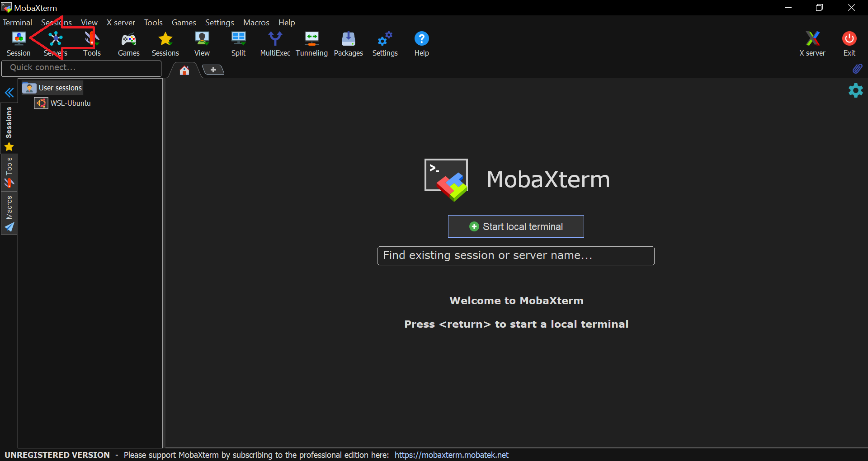Screen dimensions: 868x461
Task: Select the WSL-Ubuntu session entry
Action: [63, 103]
